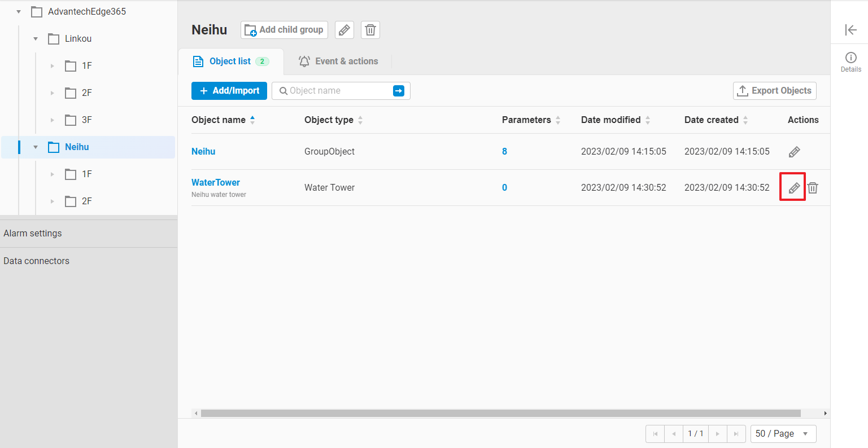
Task: Expand the 3F folder under Linkou
Action: [53, 120]
